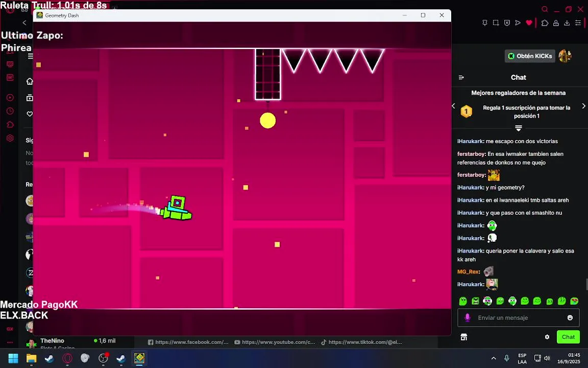Click the Kick home icon
The image size is (588, 368).
pyautogui.click(x=29, y=81)
